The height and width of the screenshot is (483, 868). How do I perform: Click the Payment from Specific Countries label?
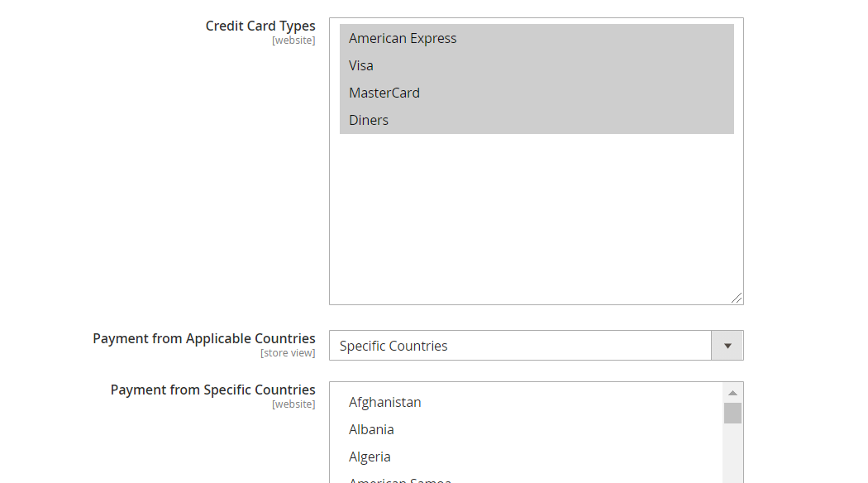(213, 390)
